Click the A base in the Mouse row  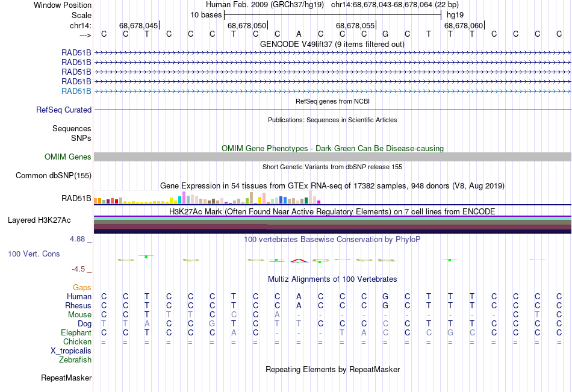point(277,314)
